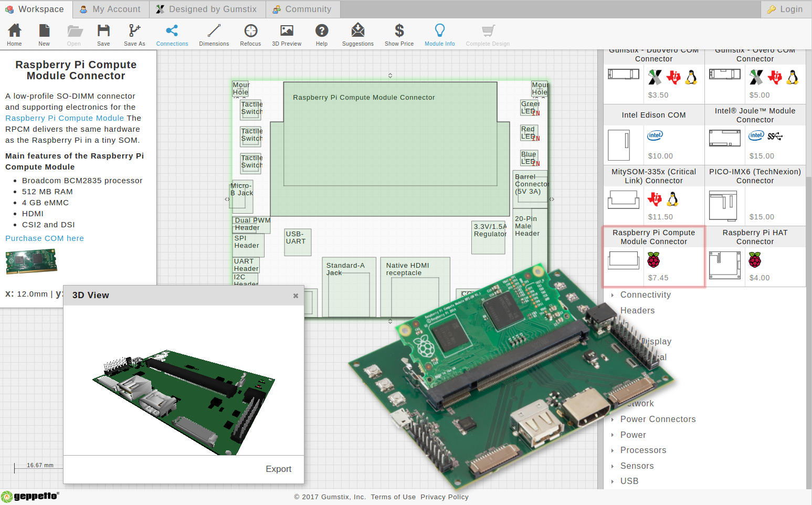Expand the Sensors category
Screen dimensions: 812x505
(x=637, y=466)
